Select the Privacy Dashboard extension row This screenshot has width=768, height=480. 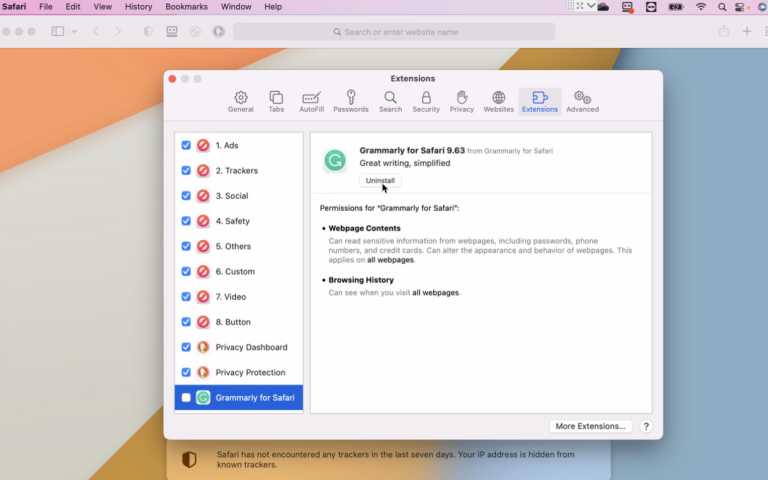[x=239, y=347]
